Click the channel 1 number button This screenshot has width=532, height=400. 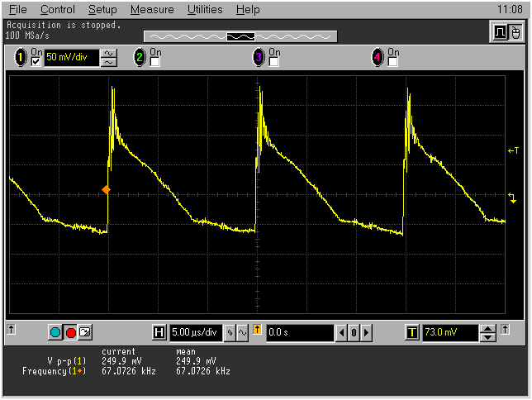coord(21,58)
